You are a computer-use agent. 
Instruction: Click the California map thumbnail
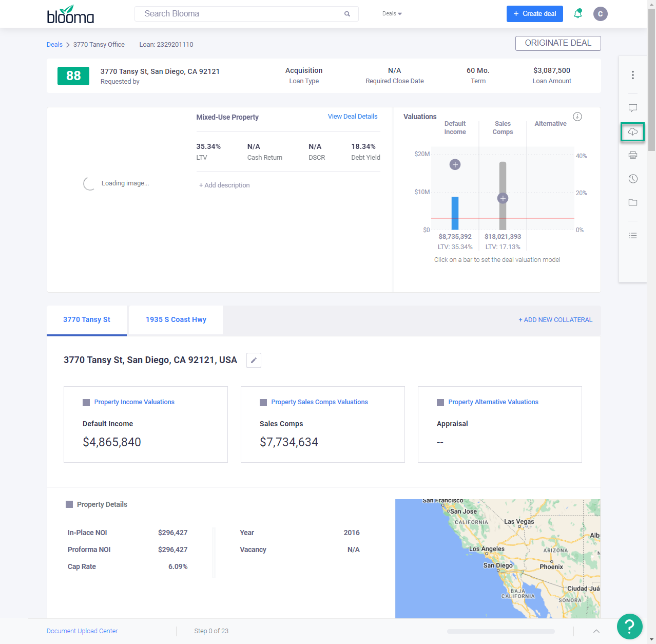coord(498,559)
